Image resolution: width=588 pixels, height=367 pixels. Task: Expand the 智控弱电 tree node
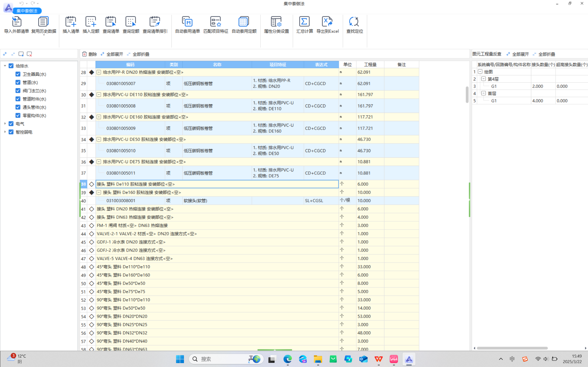tap(5, 132)
